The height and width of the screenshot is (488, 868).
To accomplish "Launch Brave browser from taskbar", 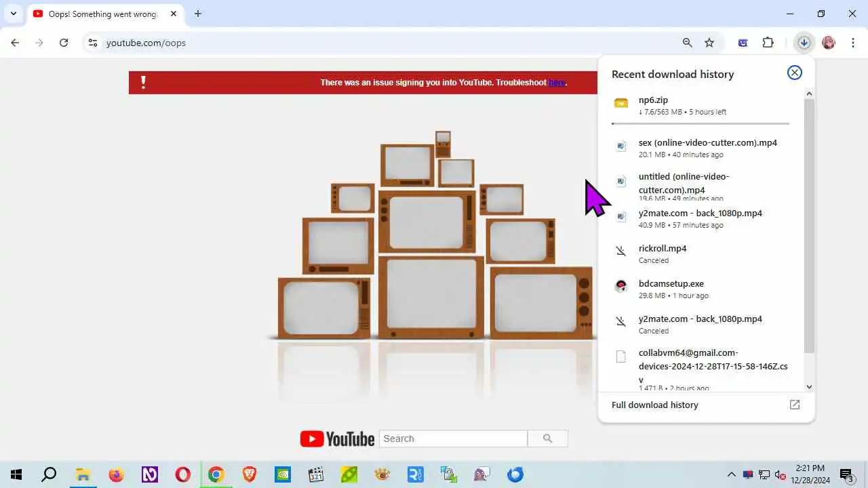I will [250, 474].
